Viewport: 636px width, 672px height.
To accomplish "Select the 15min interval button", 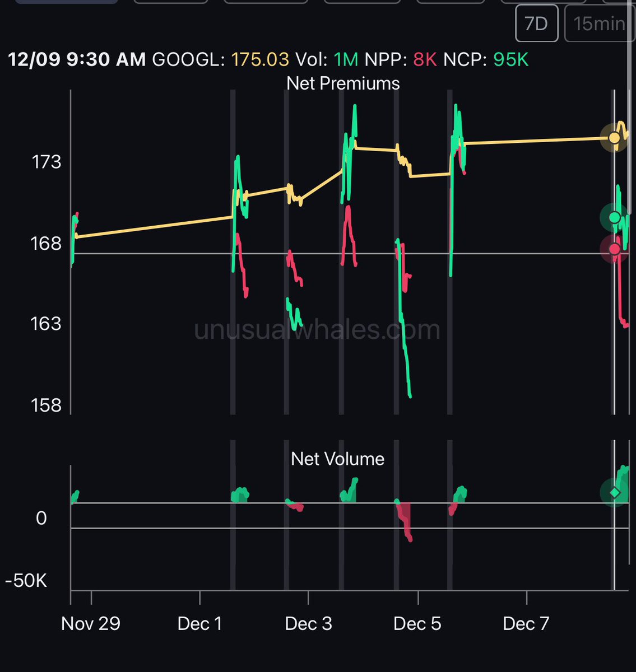I will coord(600,24).
